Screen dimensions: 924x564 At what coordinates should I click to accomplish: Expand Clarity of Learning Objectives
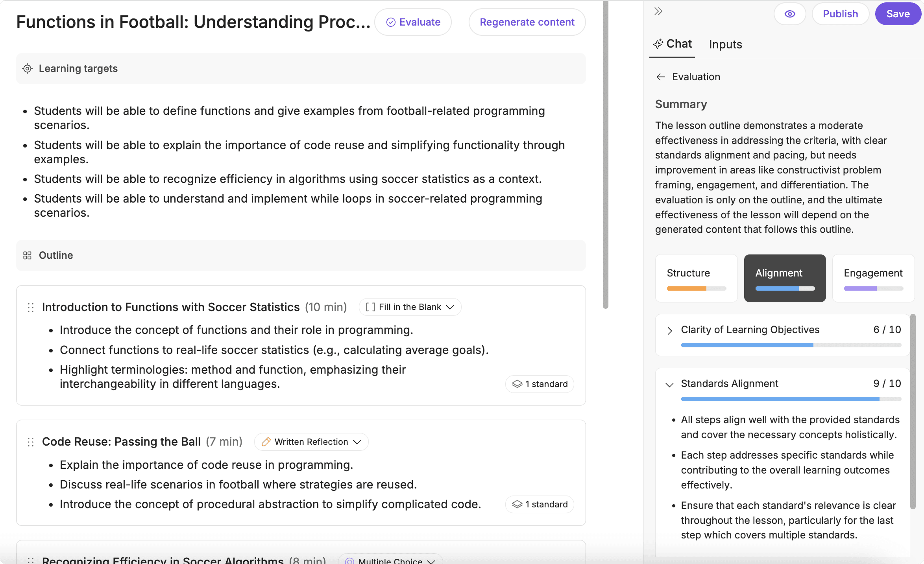click(x=669, y=331)
